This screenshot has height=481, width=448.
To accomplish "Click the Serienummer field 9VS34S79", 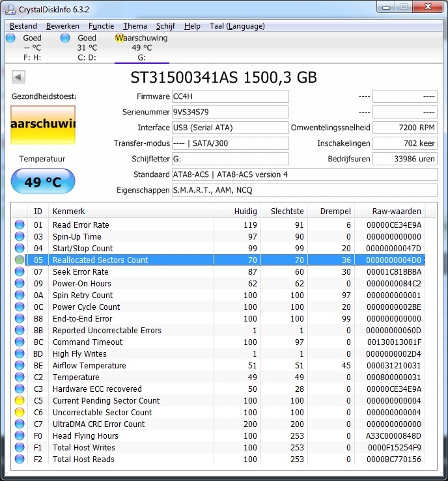I will [x=230, y=112].
